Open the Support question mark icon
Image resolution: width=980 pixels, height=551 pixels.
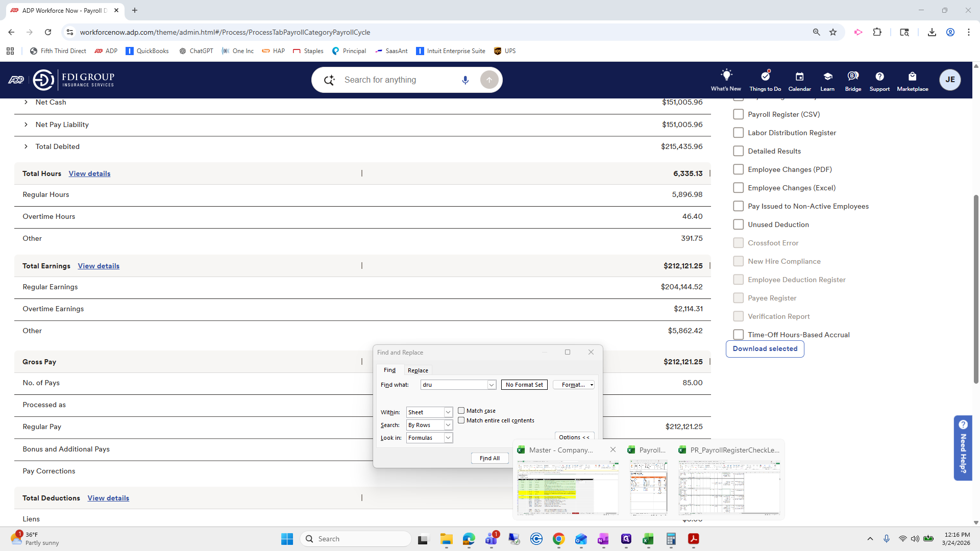coord(879,77)
